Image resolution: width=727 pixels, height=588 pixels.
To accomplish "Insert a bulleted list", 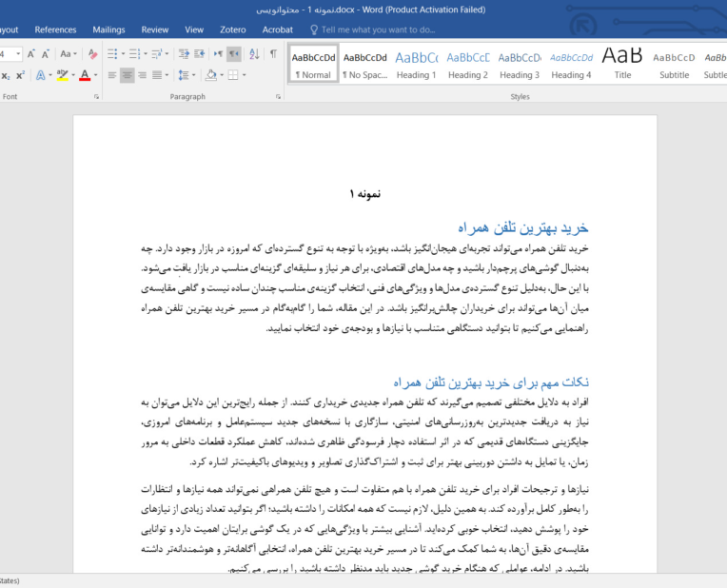I will [112, 54].
